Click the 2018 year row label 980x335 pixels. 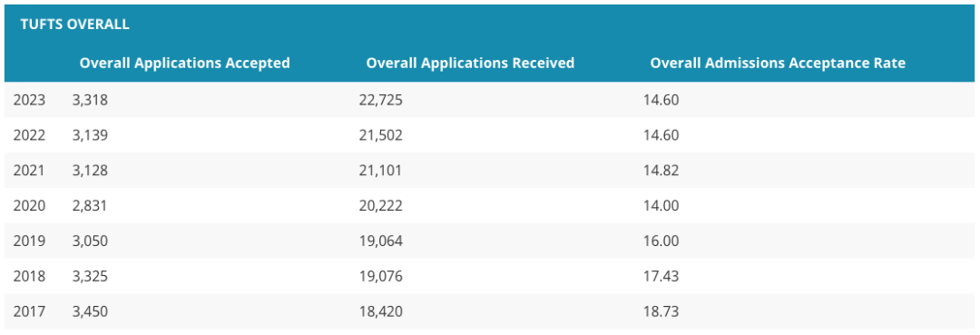tap(29, 276)
